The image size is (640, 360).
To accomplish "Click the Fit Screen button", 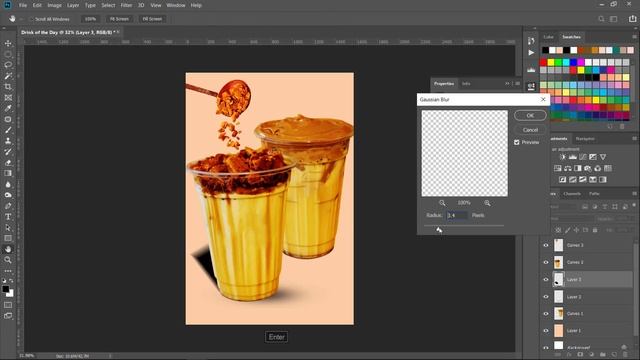I will 119,19.
